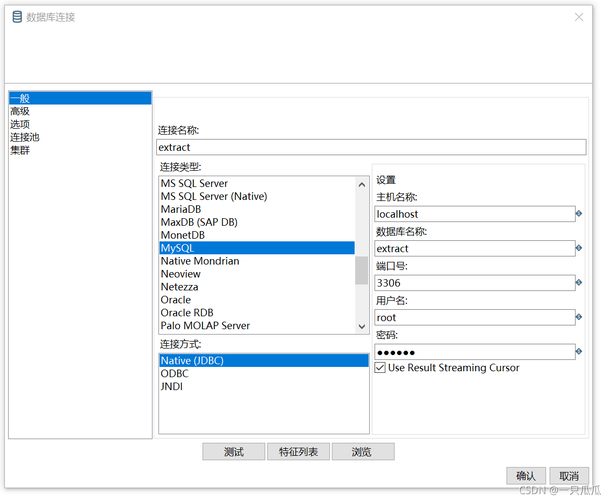
Task: Switch to the 集群 category
Action: (80, 150)
